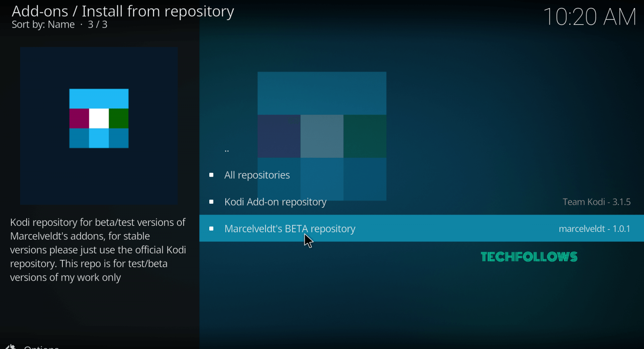Click the bullet icon beside Kodi Add-on repository

(x=211, y=202)
